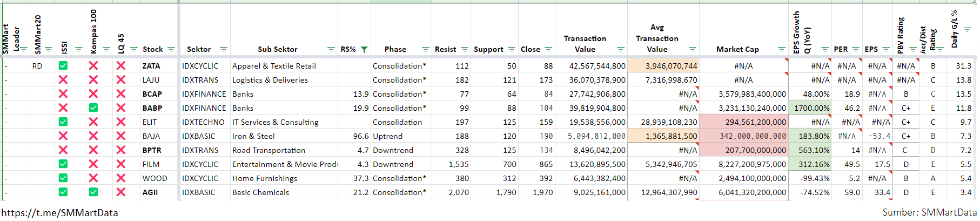Open the t.me/SMMartData link
This screenshot has width=980, height=221.
[x=59, y=213]
